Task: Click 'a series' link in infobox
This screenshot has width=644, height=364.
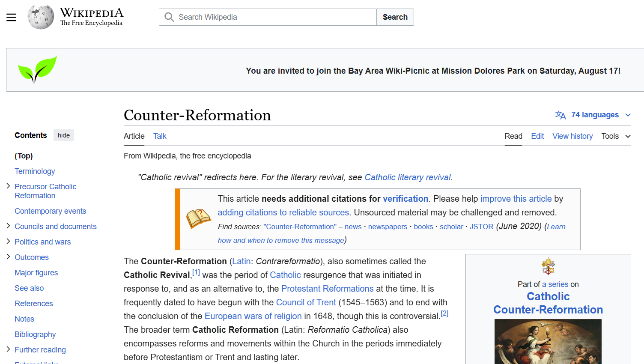Action: click(x=555, y=284)
